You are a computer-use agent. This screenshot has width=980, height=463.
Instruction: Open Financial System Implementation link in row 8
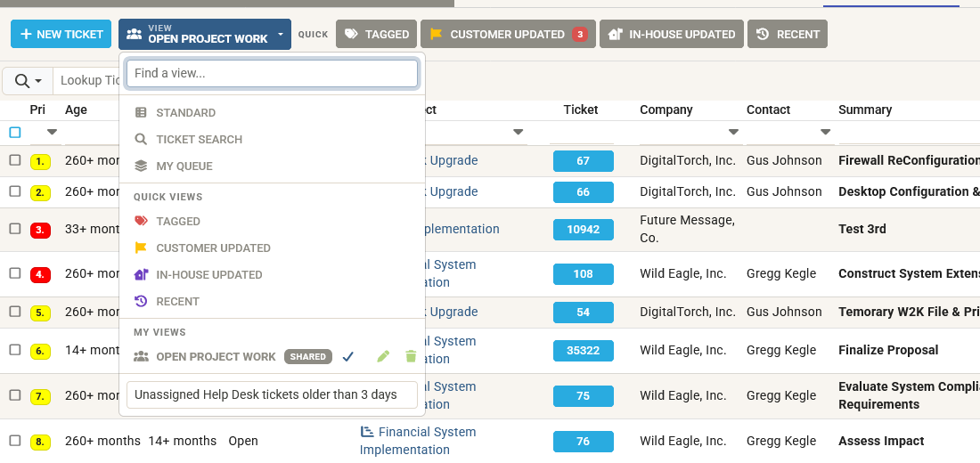click(418, 441)
